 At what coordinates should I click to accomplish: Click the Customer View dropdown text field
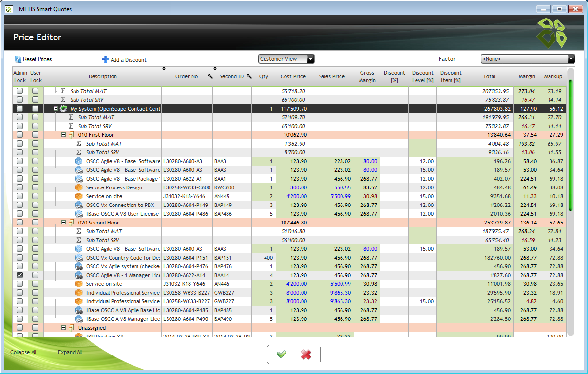coord(283,59)
